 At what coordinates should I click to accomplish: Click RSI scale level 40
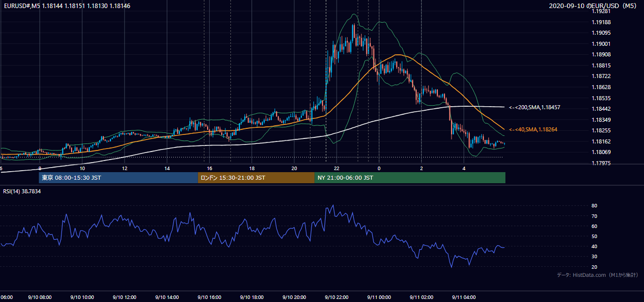pyautogui.click(x=594, y=247)
